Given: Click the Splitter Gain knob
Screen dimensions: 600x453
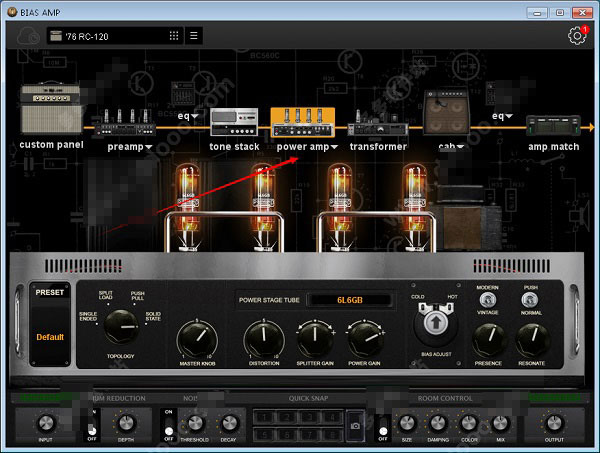Looking at the screenshot, I should point(315,338).
